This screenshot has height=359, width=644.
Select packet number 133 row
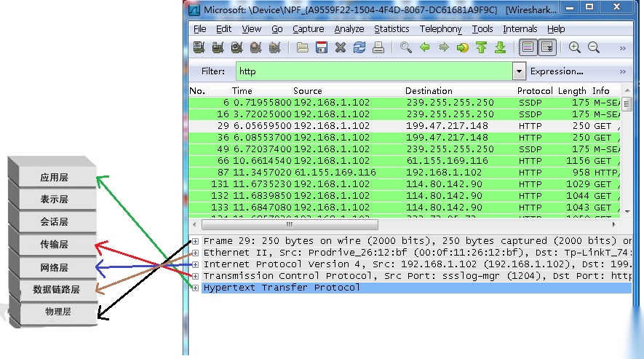pos(404,208)
